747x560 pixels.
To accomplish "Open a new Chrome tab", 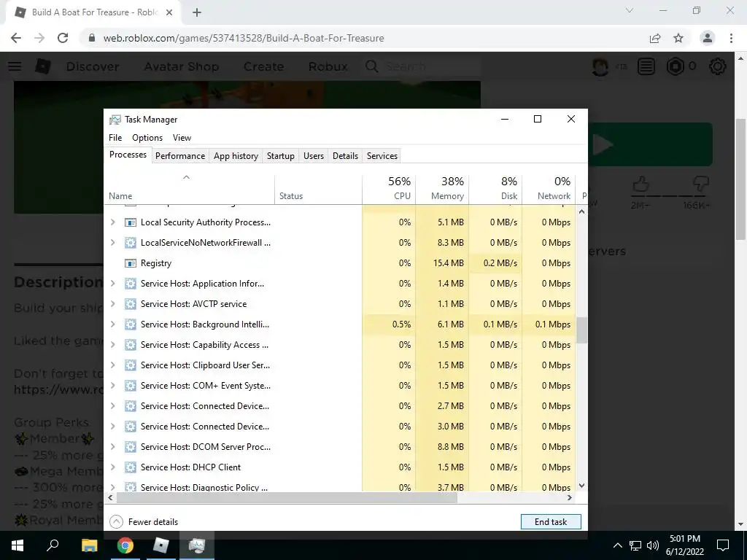I will [x=197, y=12].
